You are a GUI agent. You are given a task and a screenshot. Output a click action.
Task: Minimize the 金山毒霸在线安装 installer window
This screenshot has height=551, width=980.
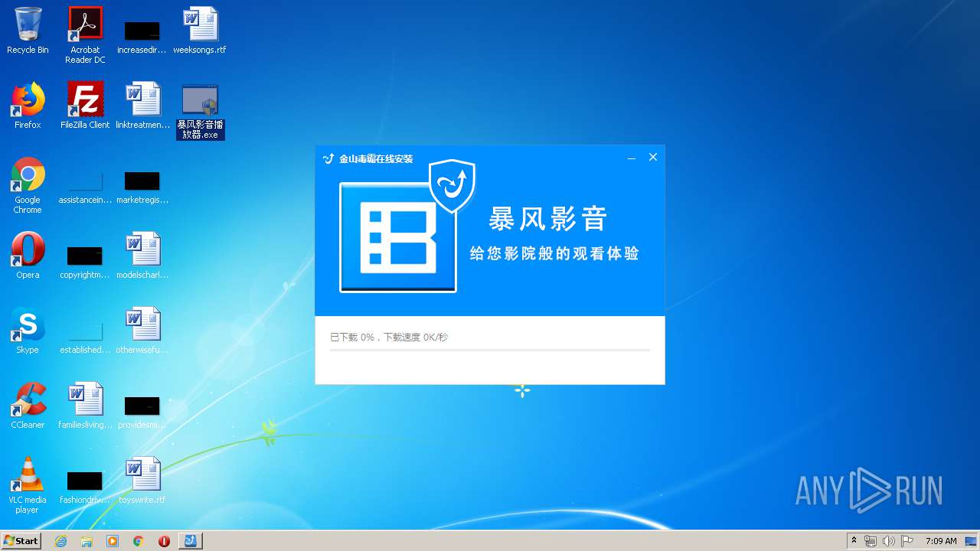click(632, 158)
